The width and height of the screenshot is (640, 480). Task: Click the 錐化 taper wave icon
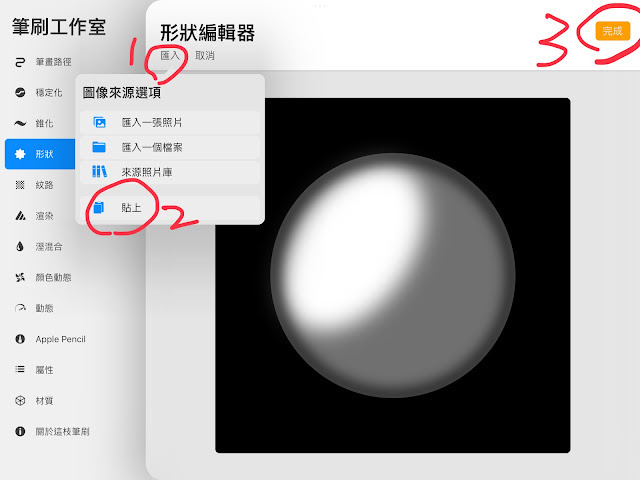point(20,123)
